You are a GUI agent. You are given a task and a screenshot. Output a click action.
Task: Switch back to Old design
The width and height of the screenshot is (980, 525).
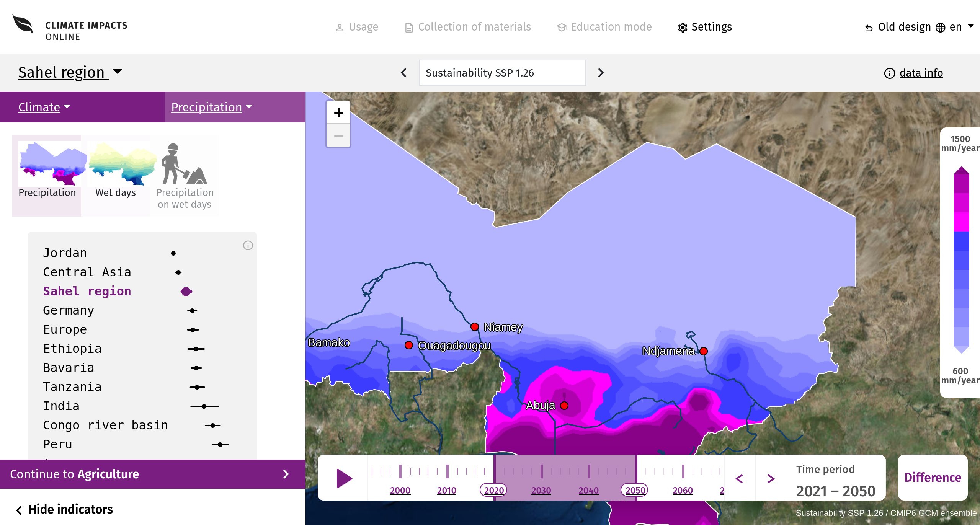tap(898, 27)
